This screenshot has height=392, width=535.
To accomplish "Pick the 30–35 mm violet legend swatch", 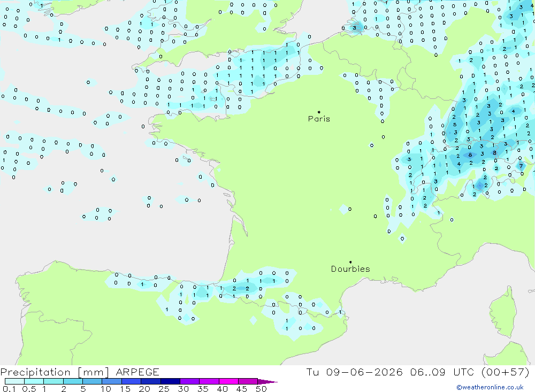I will 189,381.
